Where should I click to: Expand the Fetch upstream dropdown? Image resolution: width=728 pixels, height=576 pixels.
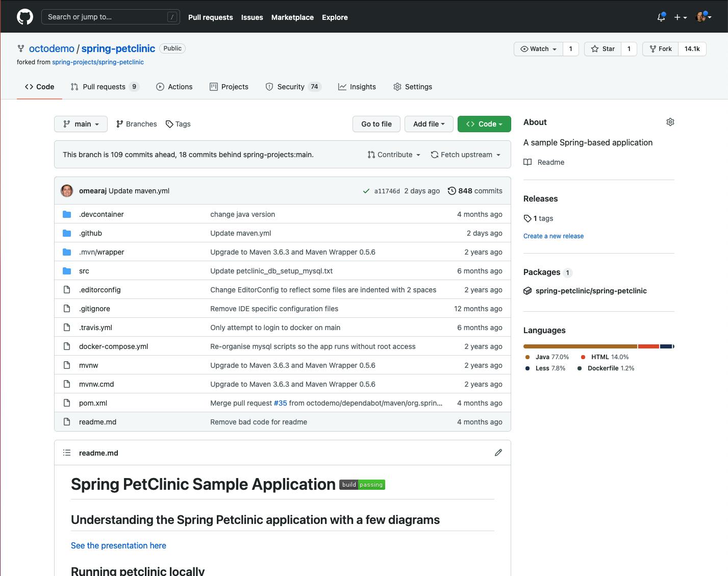pos(465,155)
